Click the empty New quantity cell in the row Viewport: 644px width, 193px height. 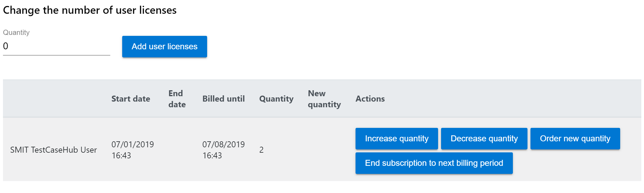click(324, 150)
